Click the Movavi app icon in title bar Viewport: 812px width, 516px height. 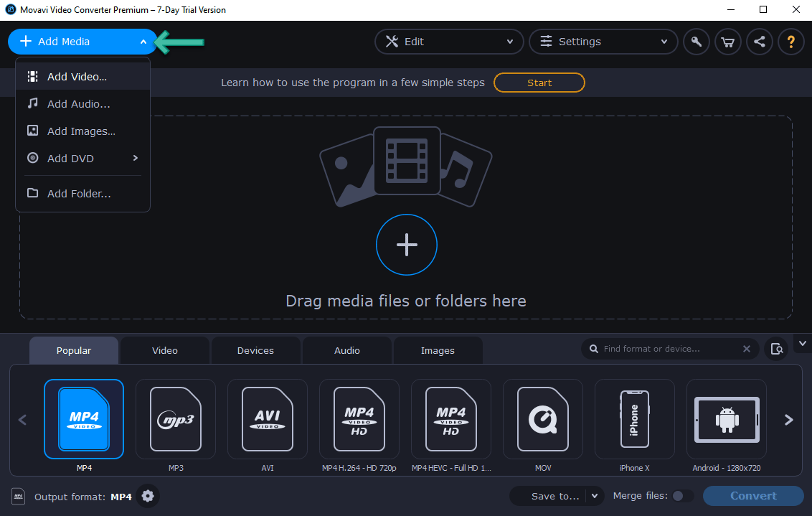(x=10, y=10)
